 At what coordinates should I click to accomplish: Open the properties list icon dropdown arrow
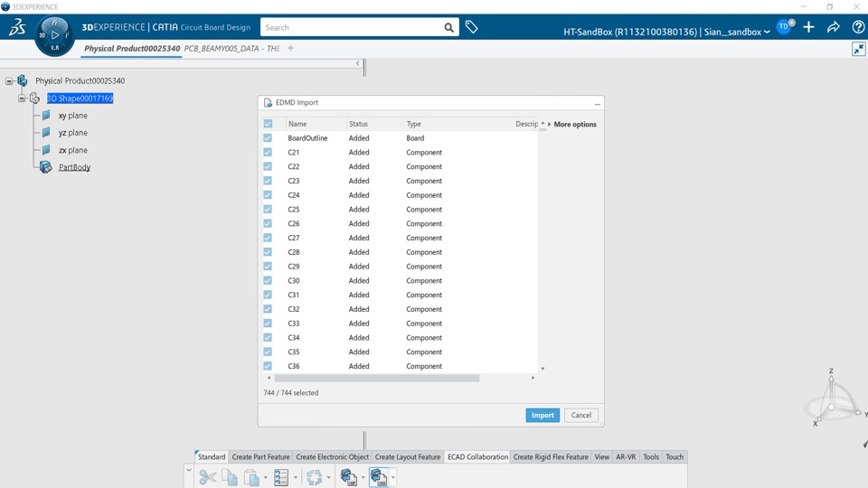click(295, 477)
